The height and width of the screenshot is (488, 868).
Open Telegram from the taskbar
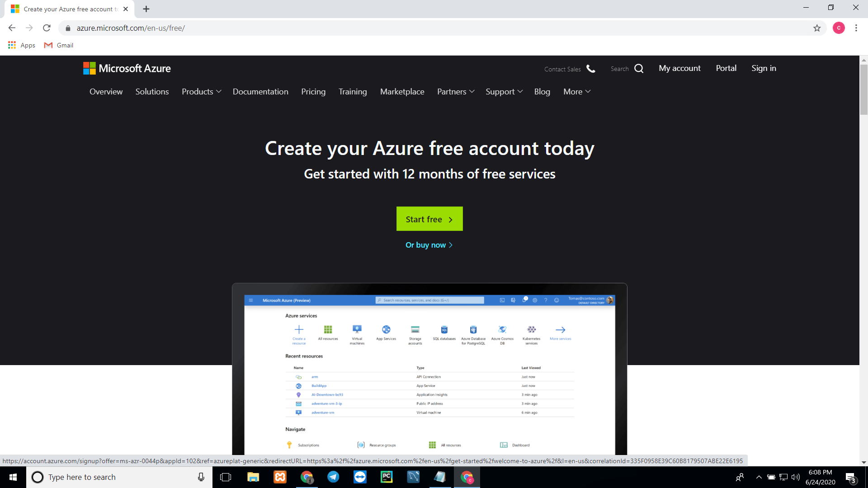[333, 477]
